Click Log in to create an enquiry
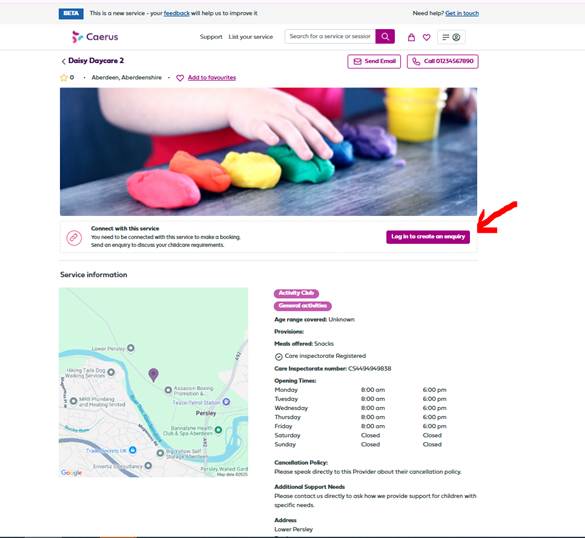Image resolution: width=585 pixels, height=538 pixels. point(428,237)
